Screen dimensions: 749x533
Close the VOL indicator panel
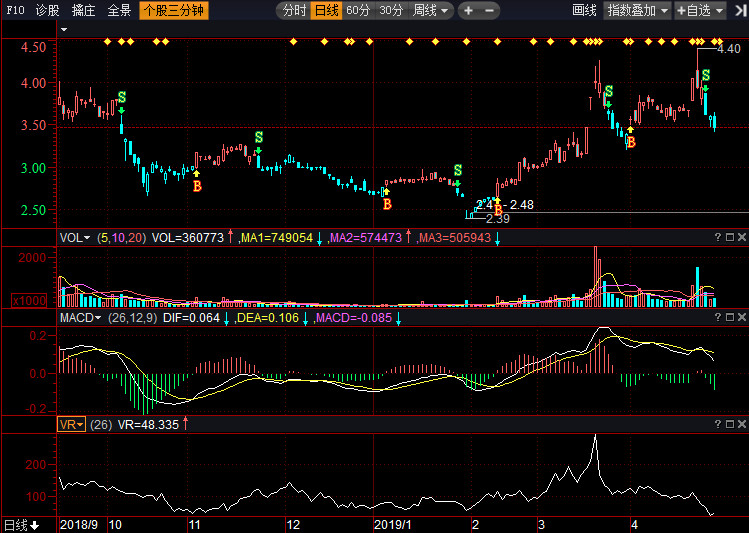pyautogui.click(x=741, y=237)
